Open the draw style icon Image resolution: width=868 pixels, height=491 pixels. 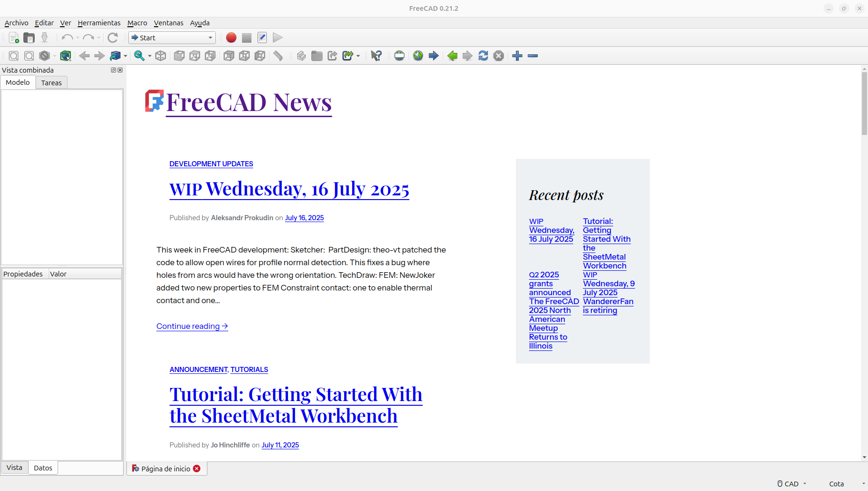pyautogui.click(x=44, y=56)
